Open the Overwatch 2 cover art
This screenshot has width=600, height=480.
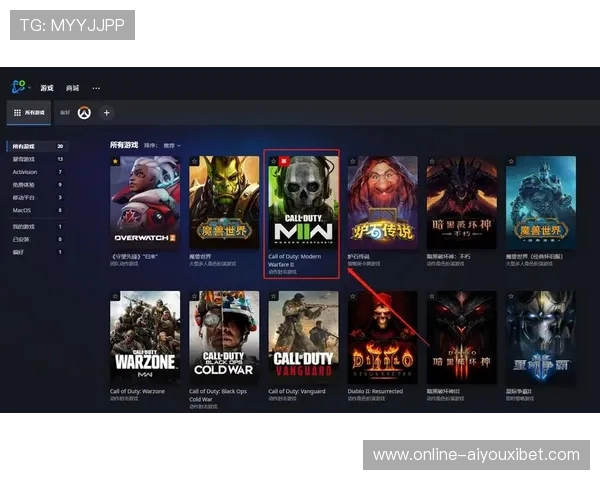[x=145, y=202]
